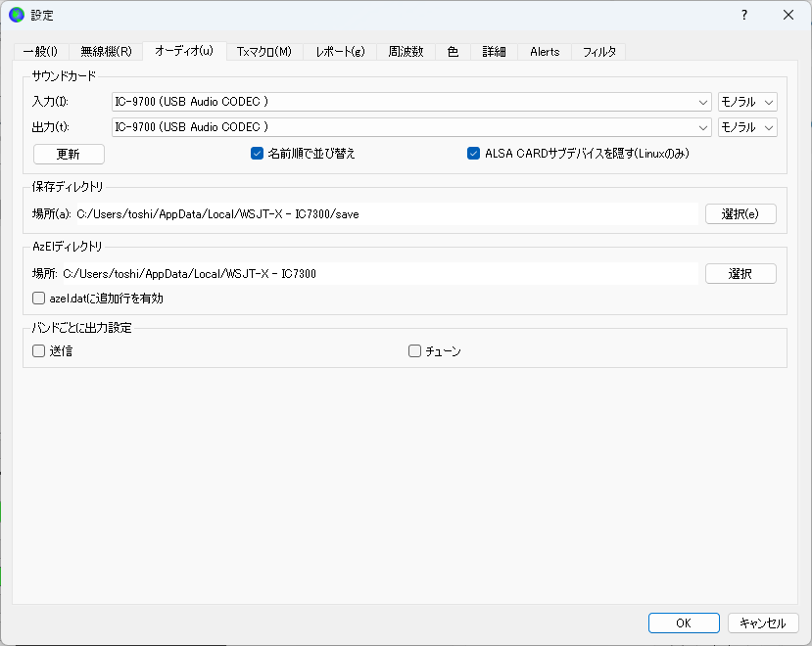Image resolution: width=812 pixels, height=646 pixels.
Task: Switch to the 無線機(R) tab
Action: (x=106, y=52)
